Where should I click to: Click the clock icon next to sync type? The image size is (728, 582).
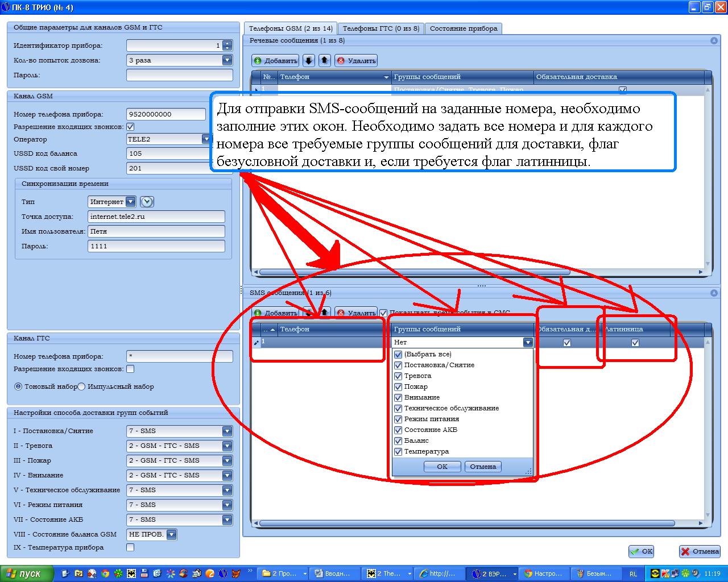[147, 202]
